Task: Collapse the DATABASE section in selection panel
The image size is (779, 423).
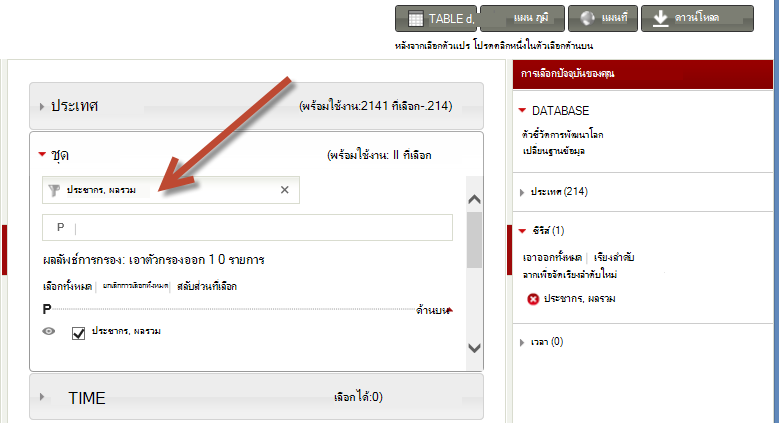Action: pyautogui.click(x=522, y=110)
